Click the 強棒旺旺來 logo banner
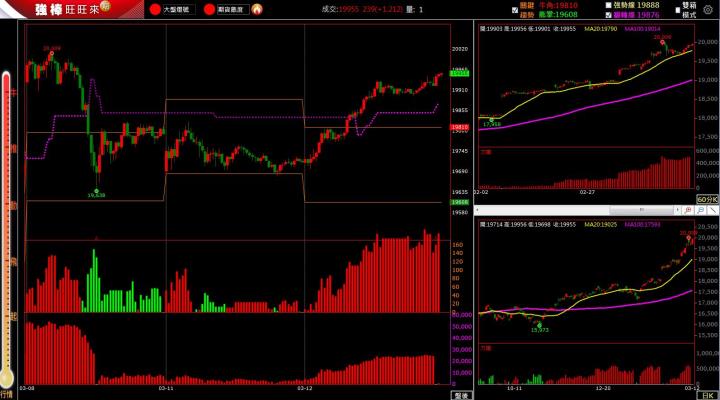The width and height of the screenshot is (720, 400). (72, 9)
